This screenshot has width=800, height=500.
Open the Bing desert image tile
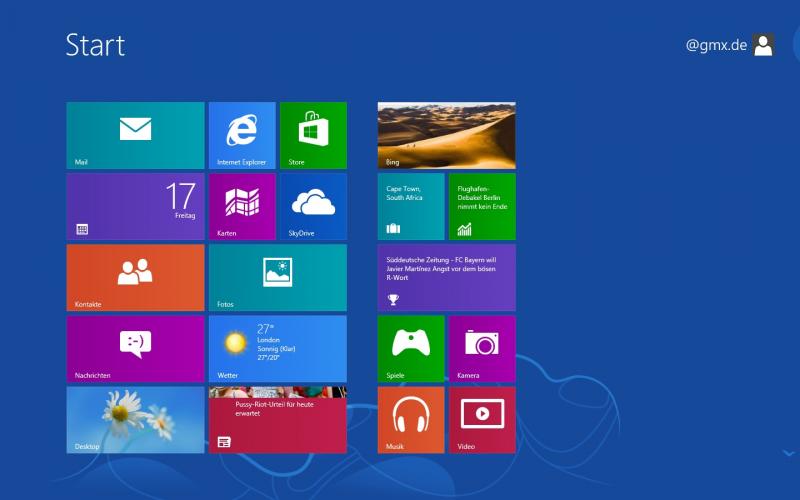446,135
